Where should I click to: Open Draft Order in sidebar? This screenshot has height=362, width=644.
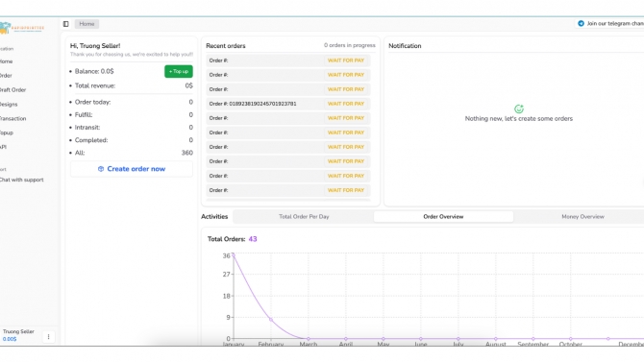12,90
